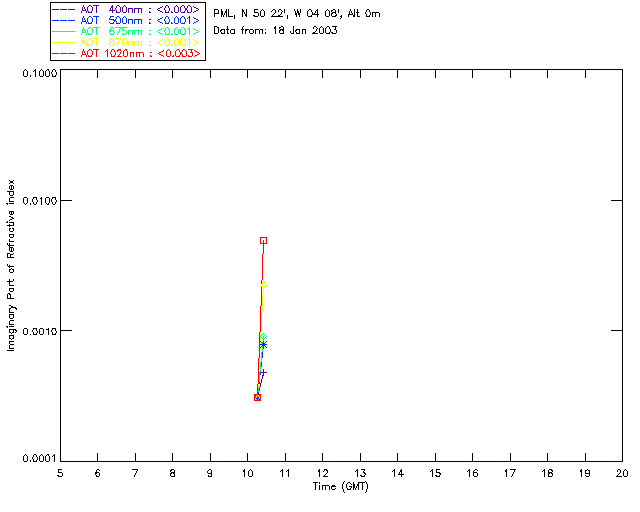Click the x-axis tick label 18

547,473
